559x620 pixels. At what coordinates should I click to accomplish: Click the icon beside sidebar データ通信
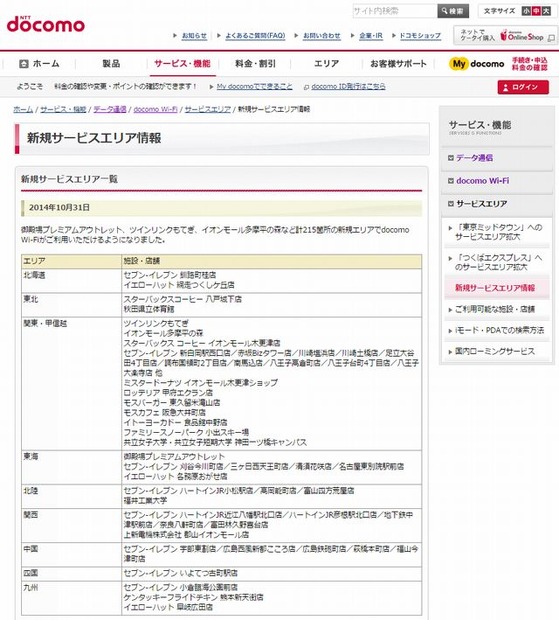coord(450,158)
